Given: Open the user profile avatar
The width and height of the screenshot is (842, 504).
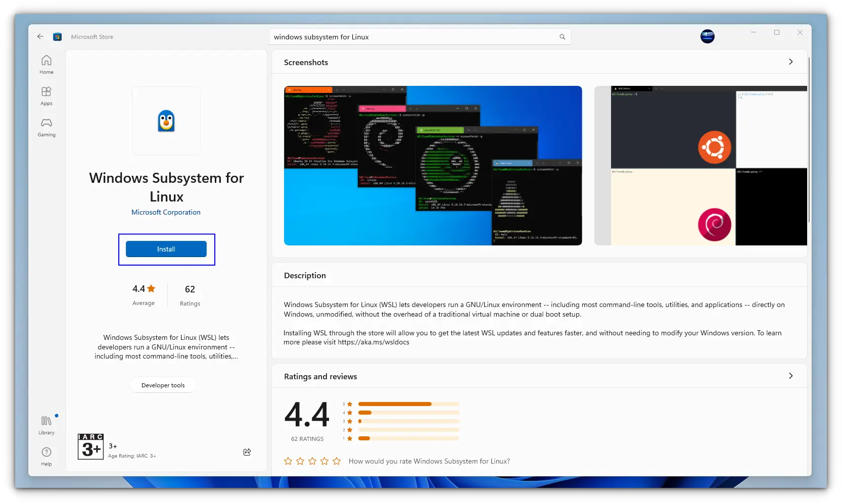Looking at the screenshot, I should click(708, 36).
